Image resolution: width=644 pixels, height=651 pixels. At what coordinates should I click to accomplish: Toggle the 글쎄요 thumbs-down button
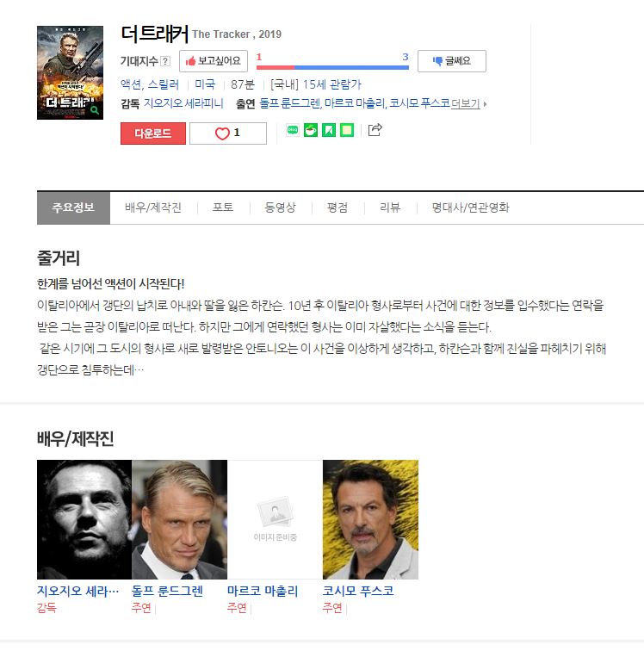(x=452, y=61)
